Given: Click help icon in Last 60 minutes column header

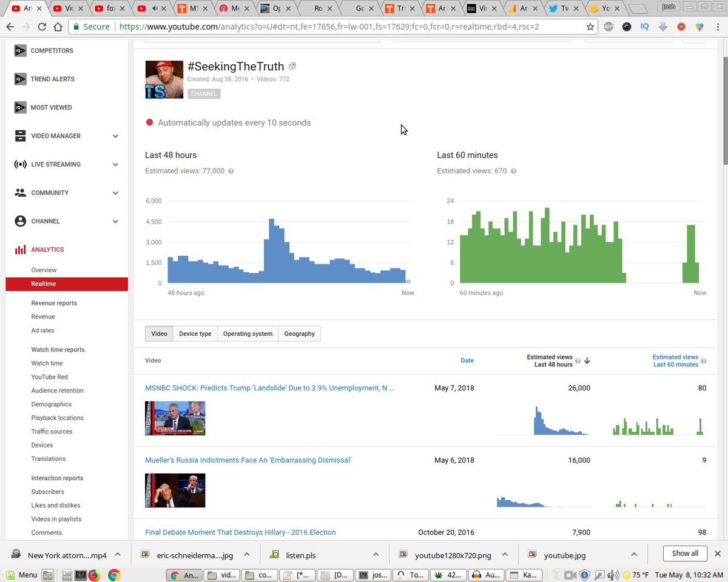Looking at the screenshot, I should (x=704, y=361).
